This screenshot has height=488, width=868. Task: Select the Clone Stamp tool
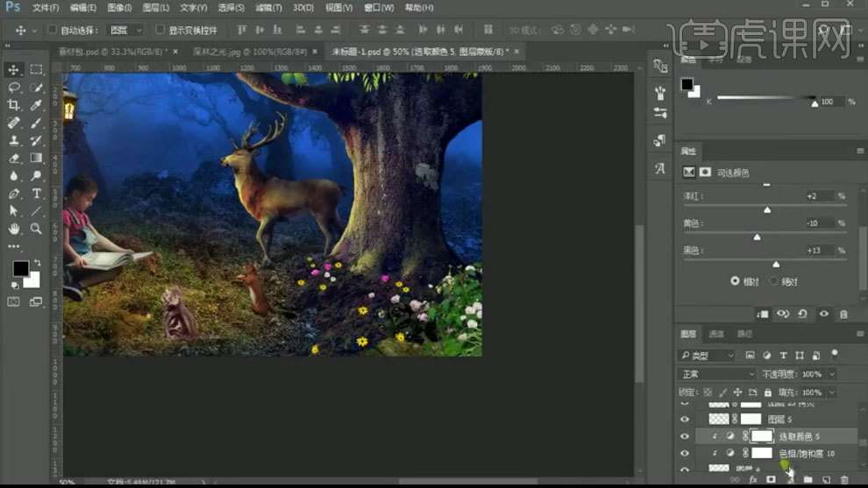pos(14,140)
